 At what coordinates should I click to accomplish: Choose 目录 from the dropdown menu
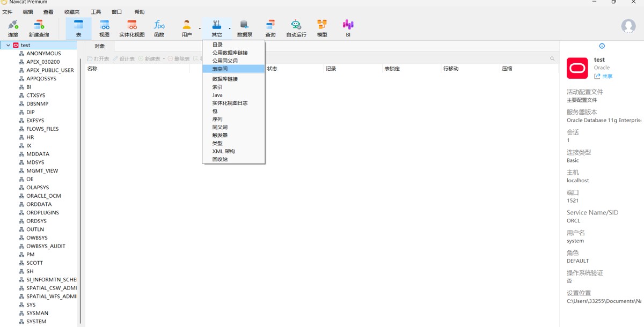tap(233, 45)
